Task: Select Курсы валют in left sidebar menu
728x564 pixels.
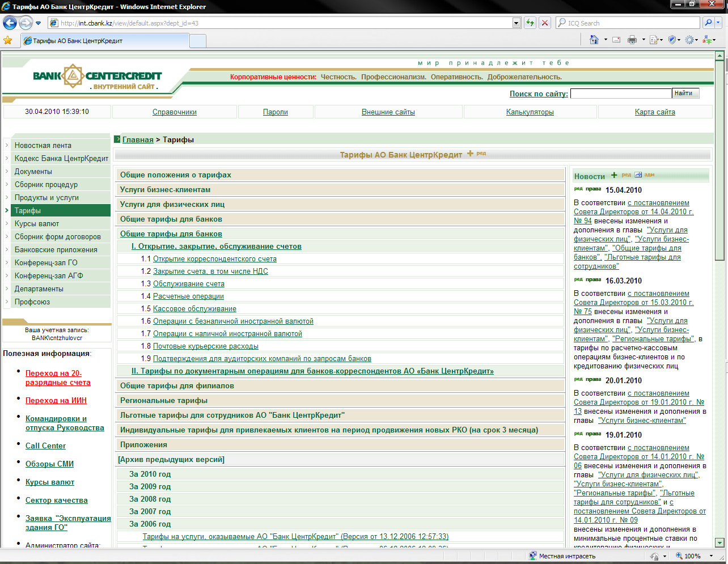Action: click(61, 223)
